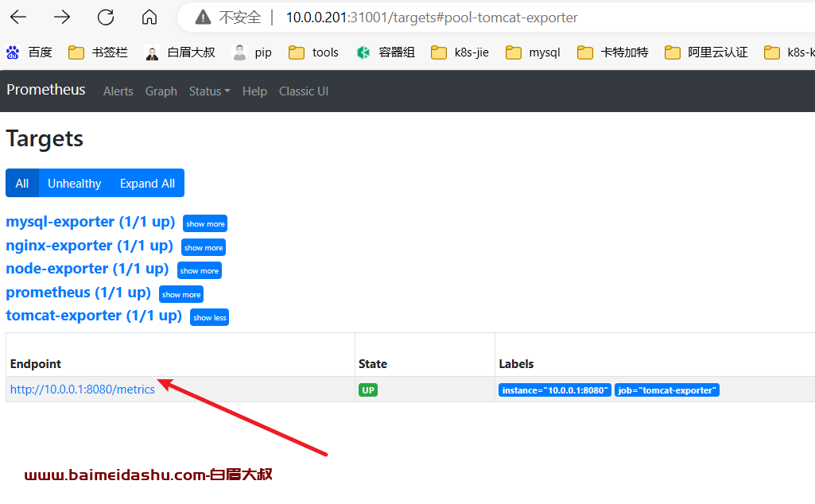
Task: Collapse tomcat-exporter with show less
Action: click(x=209, y=317)
